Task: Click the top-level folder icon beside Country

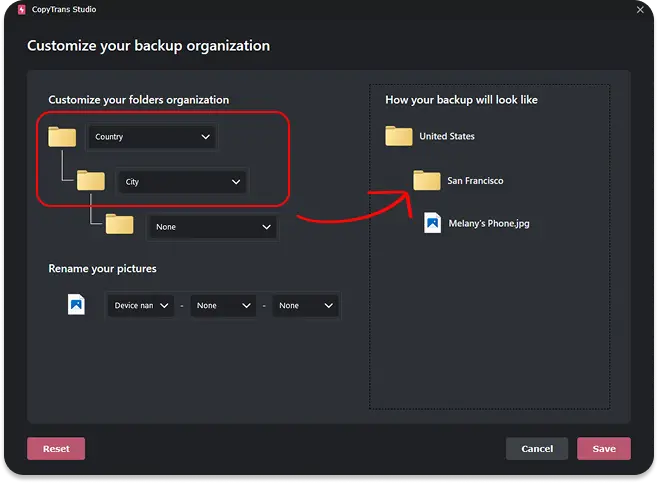Action: 62,136
